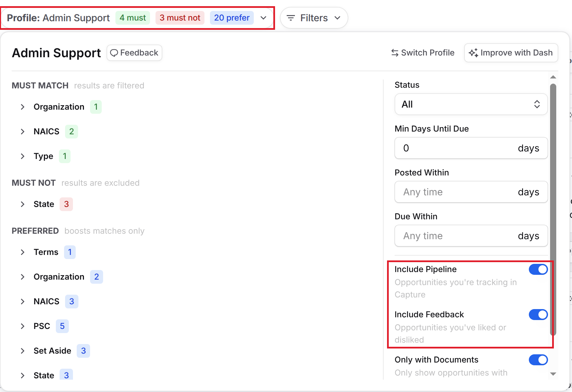Expand State under Preferred
The width and height of the screenshot is (572, 392).
(23, 376)
